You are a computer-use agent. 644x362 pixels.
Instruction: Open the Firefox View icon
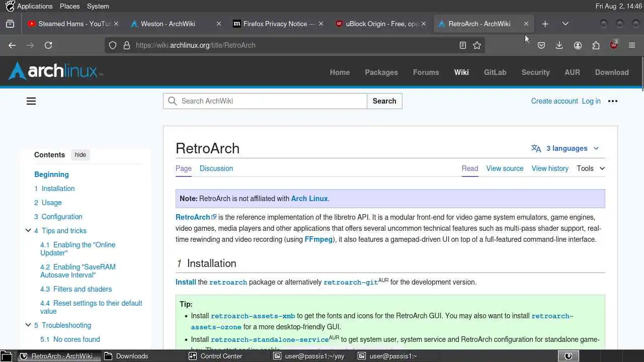click(x=10, y=24)
